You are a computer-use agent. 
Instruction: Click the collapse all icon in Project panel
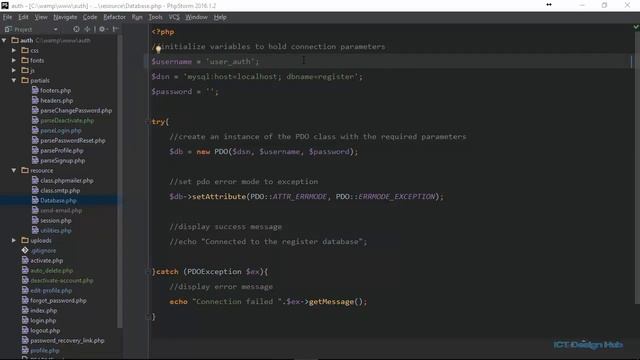coord(87,29)
